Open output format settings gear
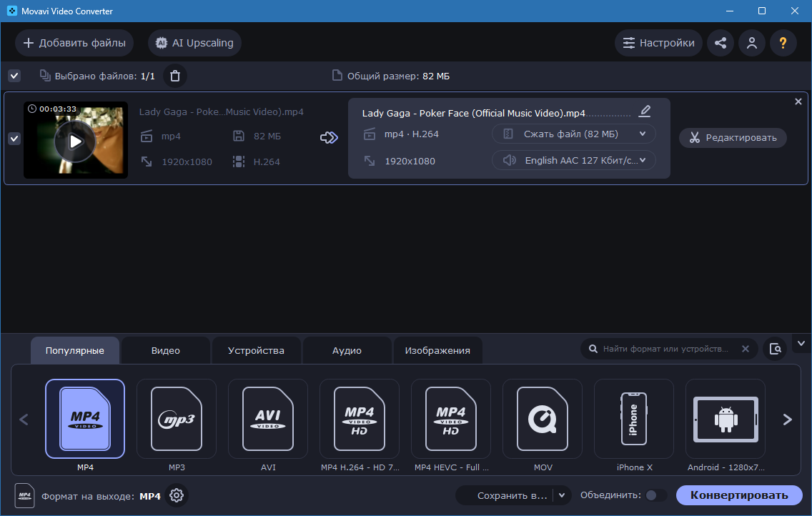 pyautogui.click(x=177, y=495)
